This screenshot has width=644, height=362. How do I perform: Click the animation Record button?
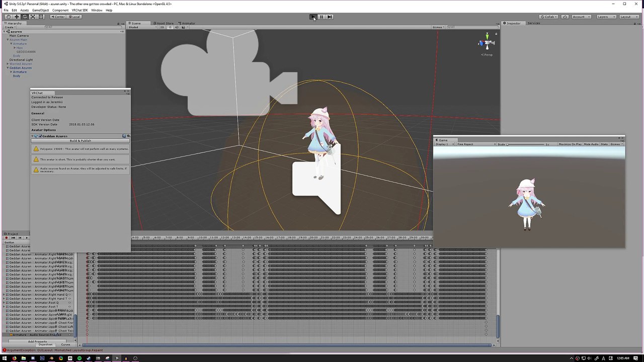pyautogui.click(x=7, y=238)
